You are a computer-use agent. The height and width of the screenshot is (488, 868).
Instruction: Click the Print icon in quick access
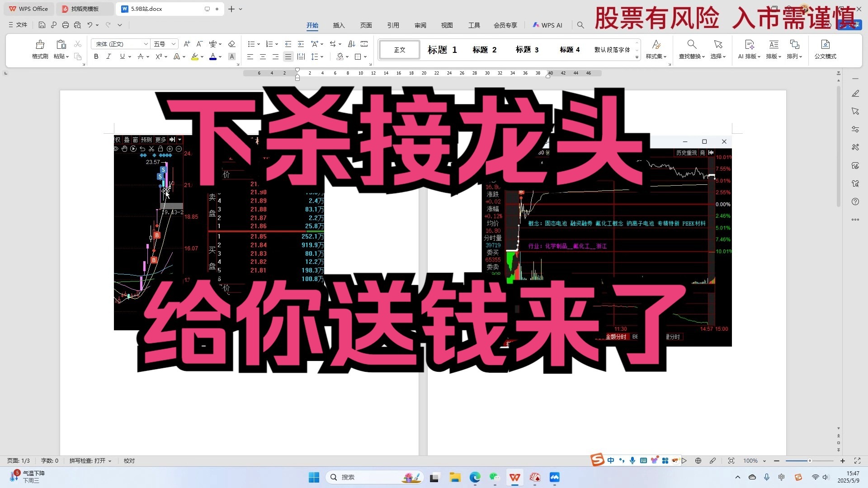(x=66, y=25)
